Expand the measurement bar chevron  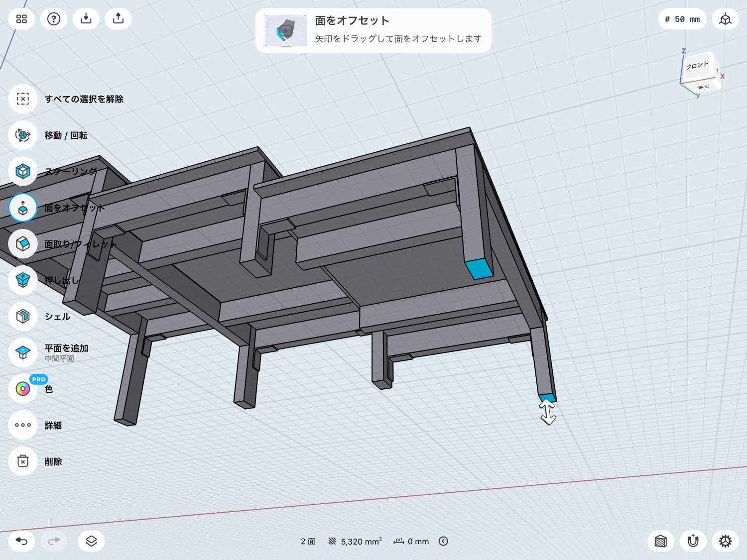[x=443, y=541]
